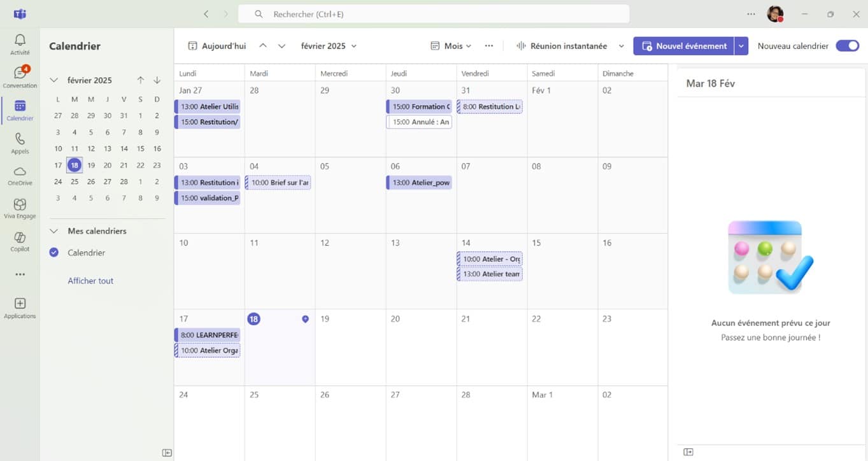Open more apps via the sidebar ellipsis
Viewport: 868px width, 461px height.
coord(20,274)
